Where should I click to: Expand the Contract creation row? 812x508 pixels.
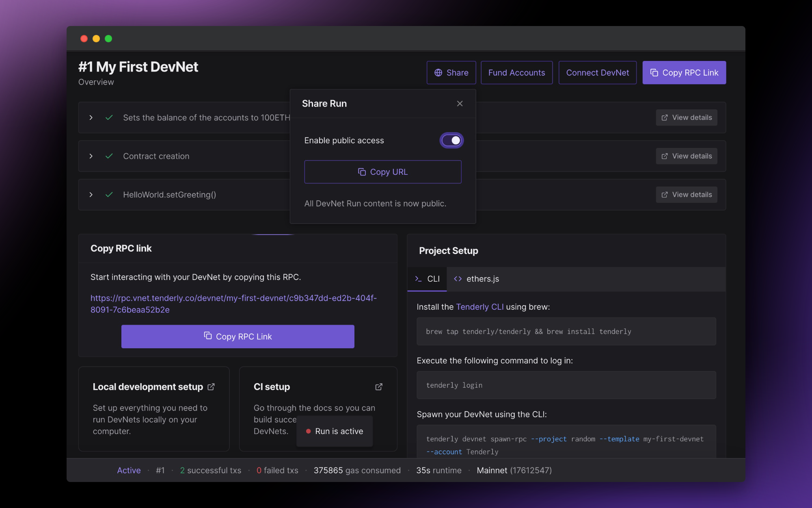tap(91, 156)
